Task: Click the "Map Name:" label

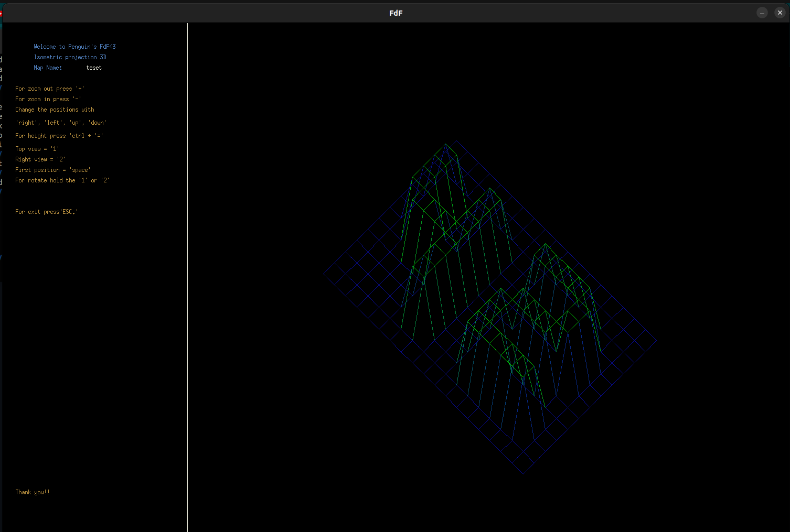Action: click(x=48, y=68)
